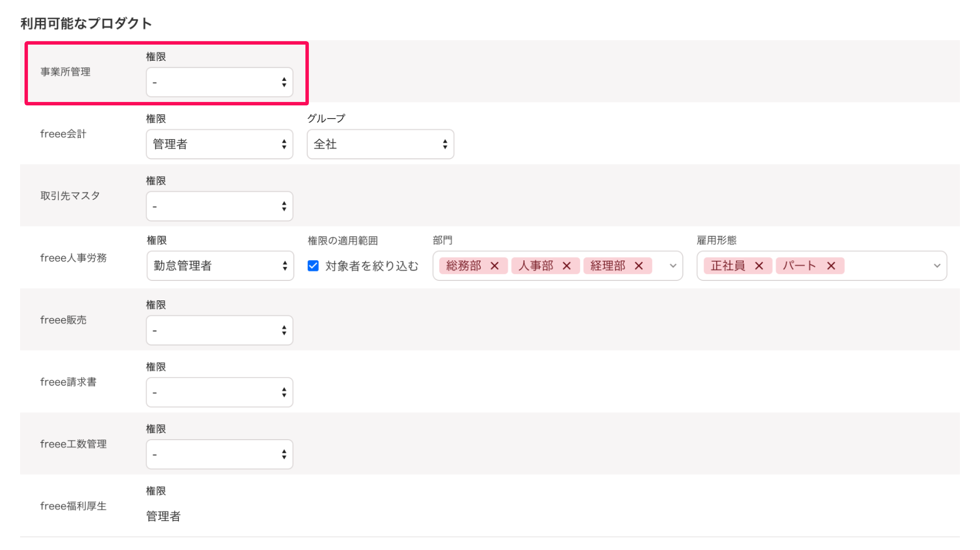980x550 pixels.
Task: Click the freee工数管理 row label
Action: 74,444
